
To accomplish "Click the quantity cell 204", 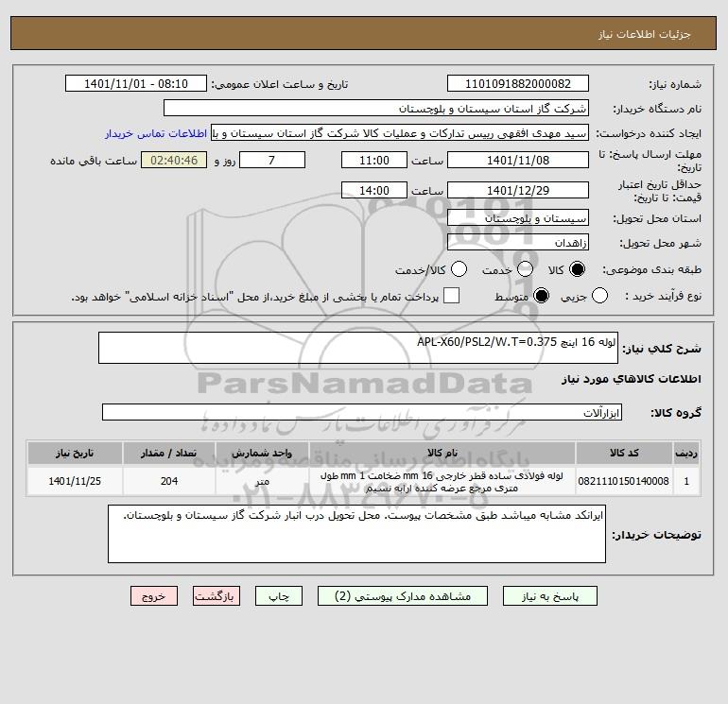I will pyautogui.click(x=169, y=481).
